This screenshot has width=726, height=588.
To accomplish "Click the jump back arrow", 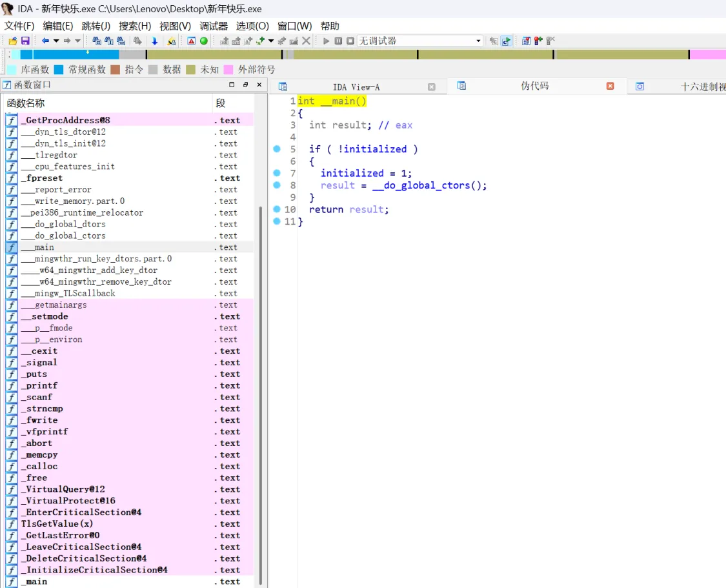I will [x=45, y=41].
